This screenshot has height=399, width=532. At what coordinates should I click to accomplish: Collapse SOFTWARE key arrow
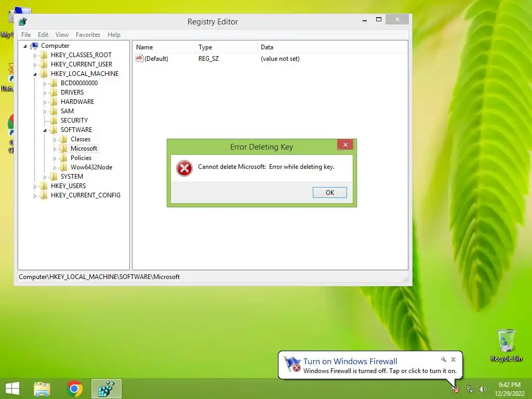tap(45, 130)
